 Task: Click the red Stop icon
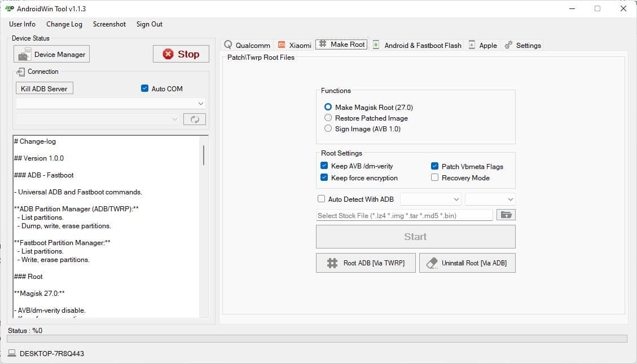click(168, 54)
